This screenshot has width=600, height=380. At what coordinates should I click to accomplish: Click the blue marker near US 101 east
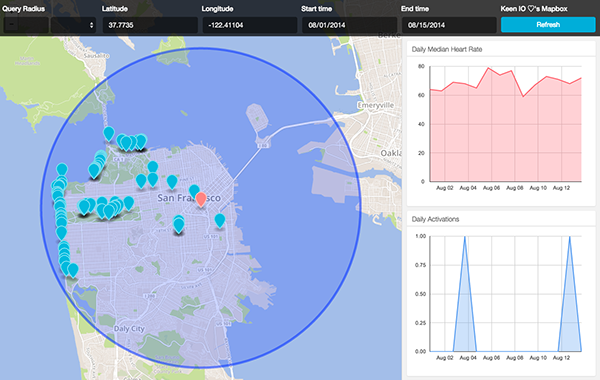(x=220, y=220)
